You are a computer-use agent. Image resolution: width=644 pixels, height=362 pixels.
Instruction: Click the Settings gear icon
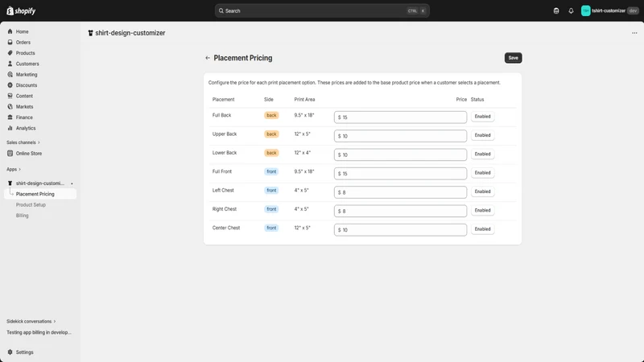click(x=10, y=352)
